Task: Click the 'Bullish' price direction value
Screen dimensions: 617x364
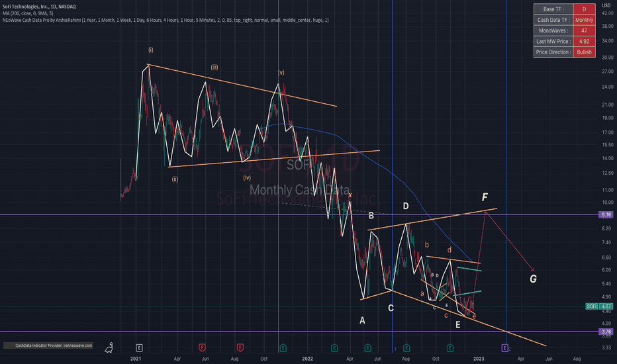Action: click(585, 52)
